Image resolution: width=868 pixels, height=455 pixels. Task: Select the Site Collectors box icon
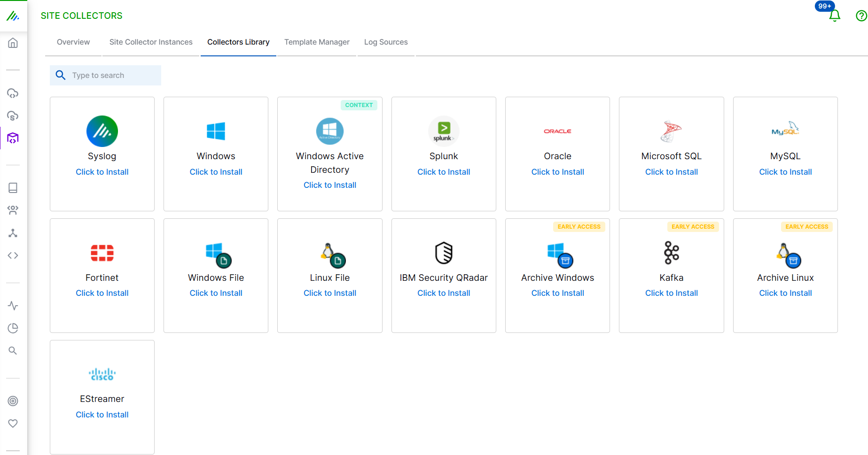click(x=13, y=138)
